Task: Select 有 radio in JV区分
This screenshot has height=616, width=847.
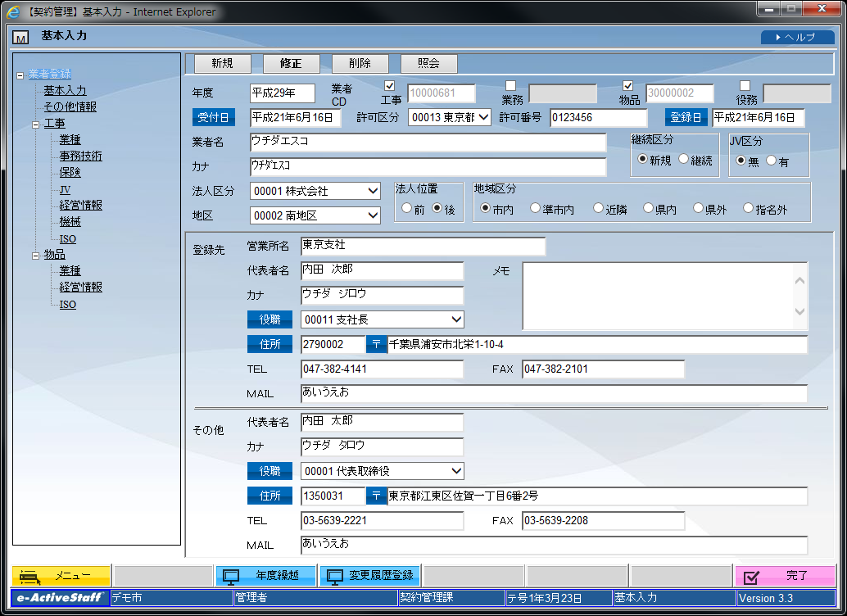Action: click(771, 161)
